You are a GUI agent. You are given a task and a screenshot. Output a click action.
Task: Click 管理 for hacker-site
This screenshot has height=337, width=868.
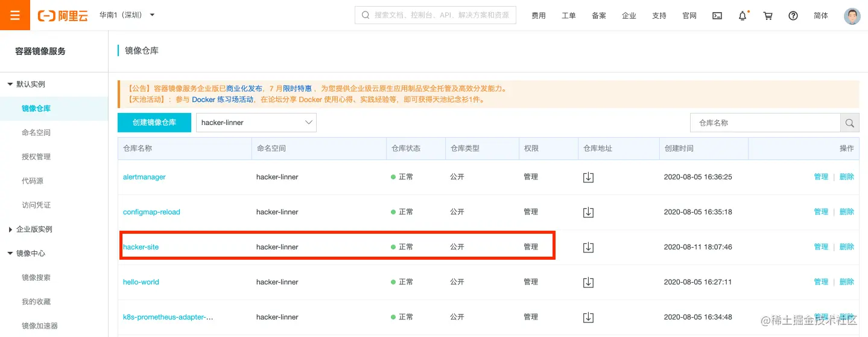tap(821, 247)
